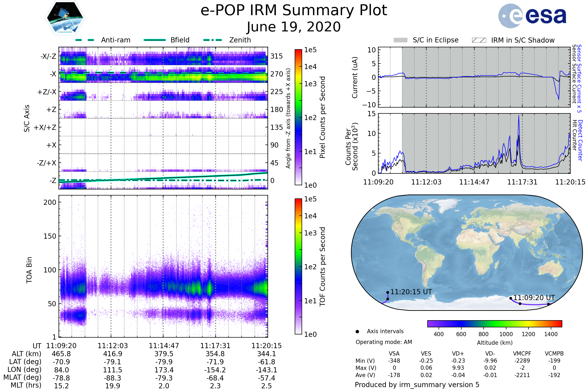Image resolution: width=588 pixels, height=392 pixels.
Task: Click the blue peak in Counts Per Second plot
Action: pyautogui.click(x=519, y=116)
